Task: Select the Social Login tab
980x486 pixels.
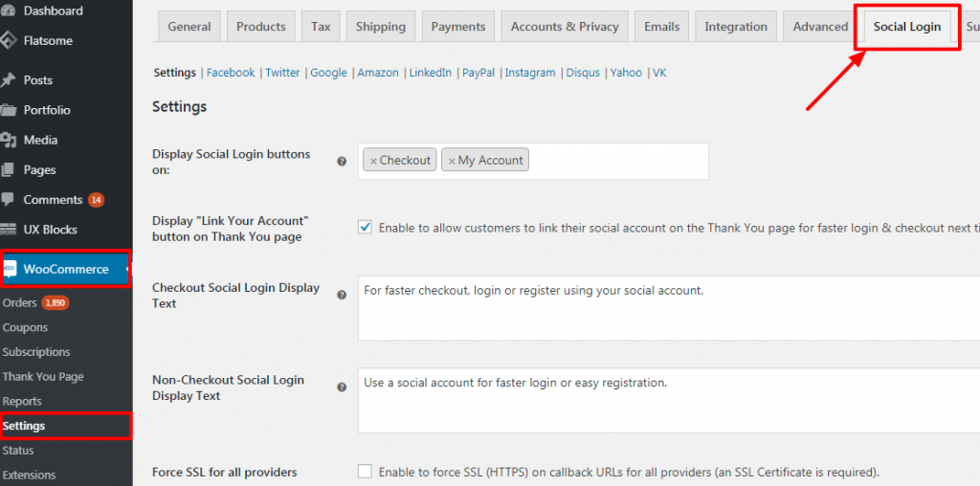Action: coord(907,27)
